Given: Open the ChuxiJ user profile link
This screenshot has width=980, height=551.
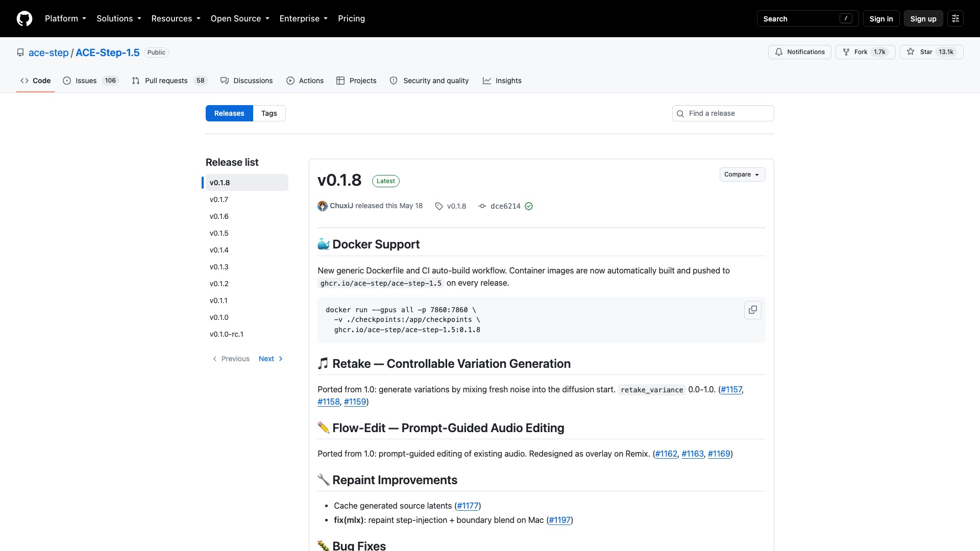Looking at the screenshot, I should click(x=341, y=206).
